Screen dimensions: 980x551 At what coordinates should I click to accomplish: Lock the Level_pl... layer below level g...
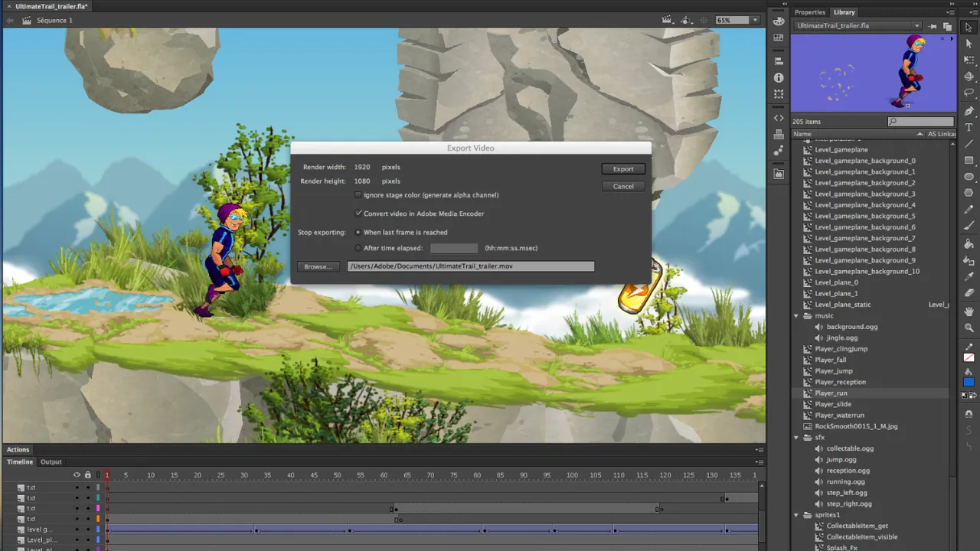tap(87, 540)
